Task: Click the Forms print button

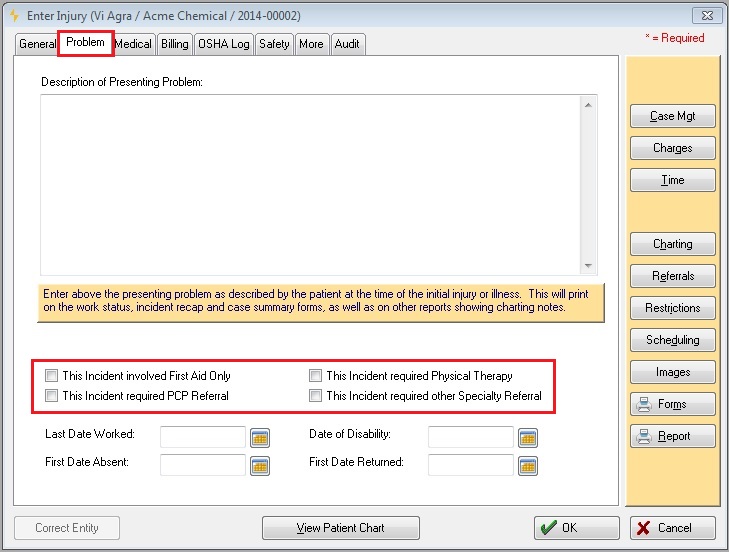Action: point(672,404)
